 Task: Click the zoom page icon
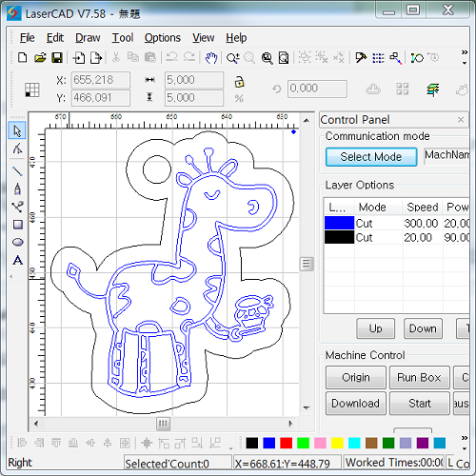[x=284, y=58]
